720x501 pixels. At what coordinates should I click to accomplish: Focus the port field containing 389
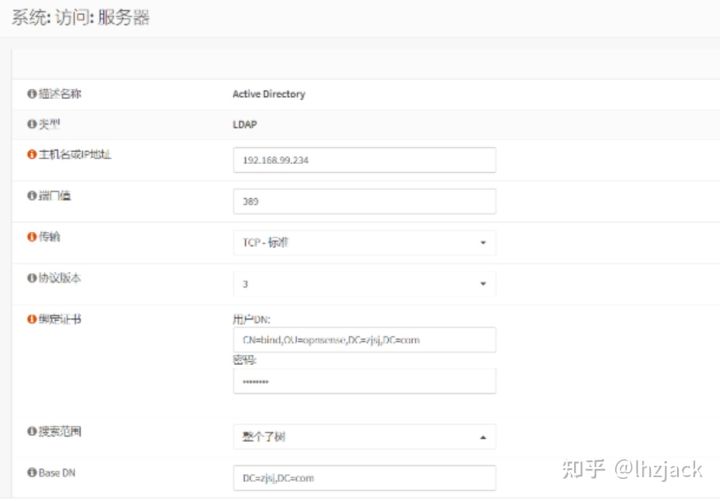pos(364,201)
